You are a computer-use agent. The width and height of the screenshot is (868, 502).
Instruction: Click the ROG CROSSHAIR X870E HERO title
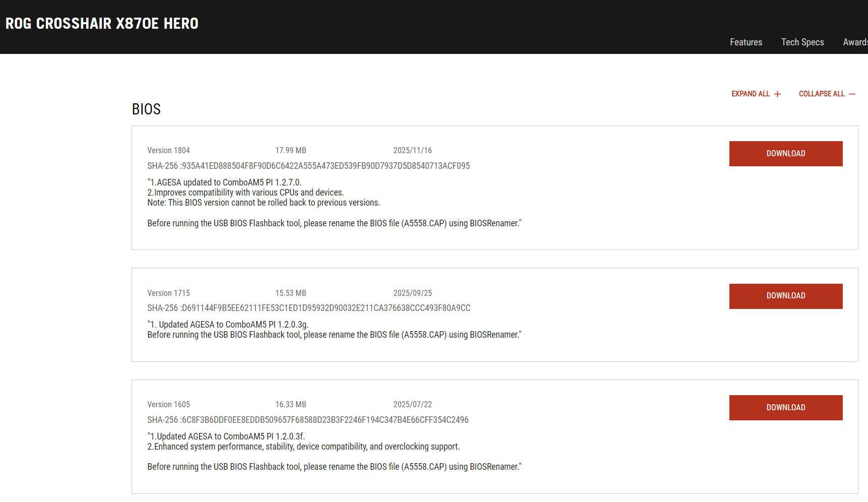(102, 24)
